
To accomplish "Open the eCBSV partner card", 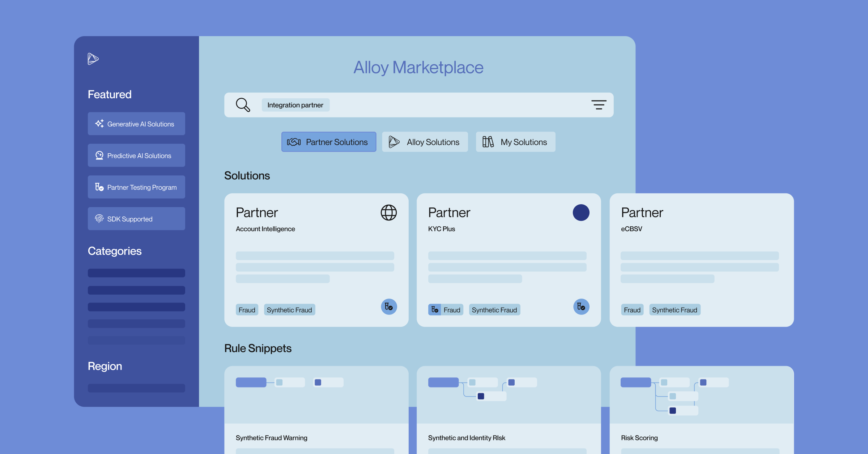I will click(x=702, y=260).
